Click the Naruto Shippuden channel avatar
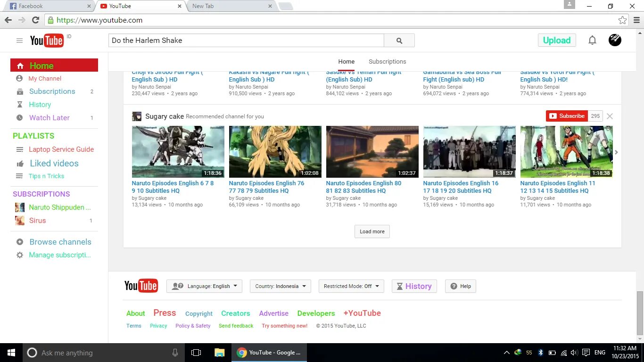The width and height of the screenshot is (644, 362). [x=20, y=207]
